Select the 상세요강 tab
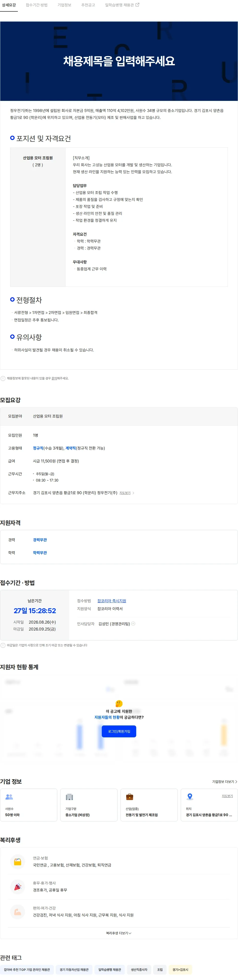 coord(9,5)
